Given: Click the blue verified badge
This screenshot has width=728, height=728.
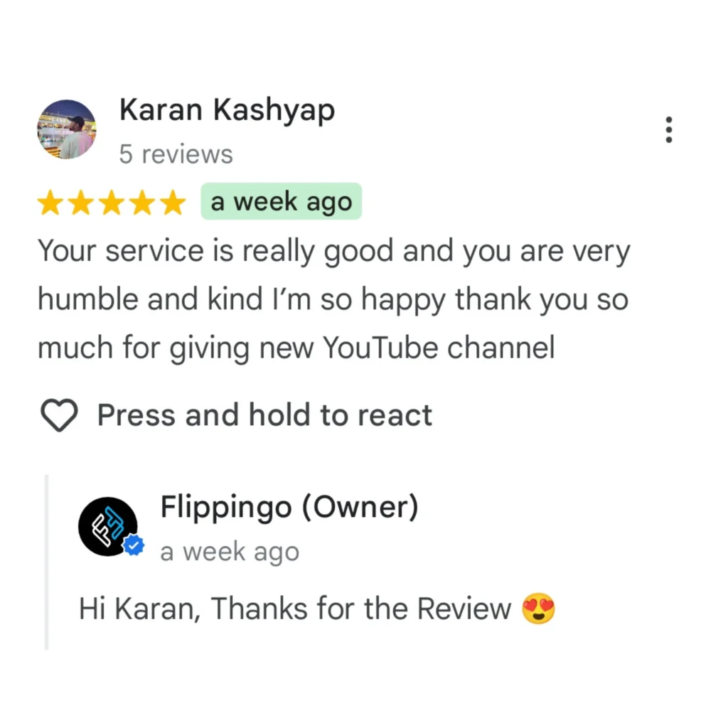Looking at the screenshot, I should pyautogui.click(x=134, y=545).
